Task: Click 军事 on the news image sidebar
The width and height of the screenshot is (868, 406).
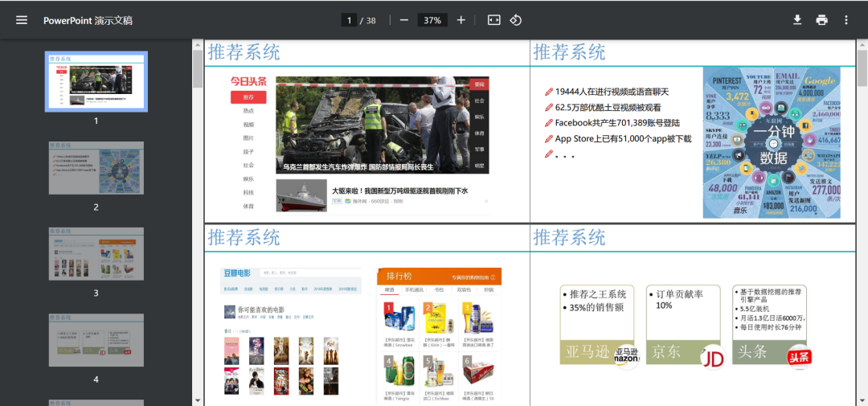Action: tap(479, 150)
